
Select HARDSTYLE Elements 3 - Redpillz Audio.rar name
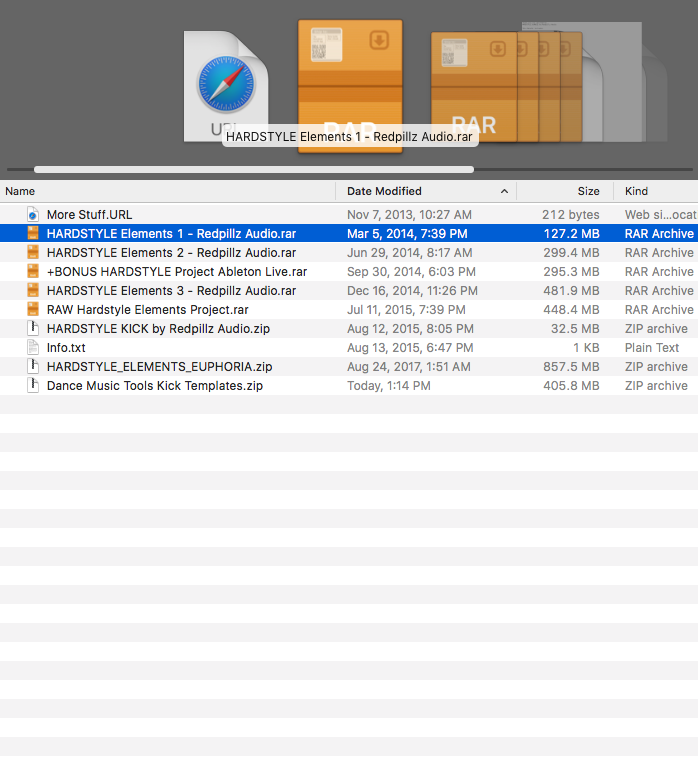pos(171,291)
